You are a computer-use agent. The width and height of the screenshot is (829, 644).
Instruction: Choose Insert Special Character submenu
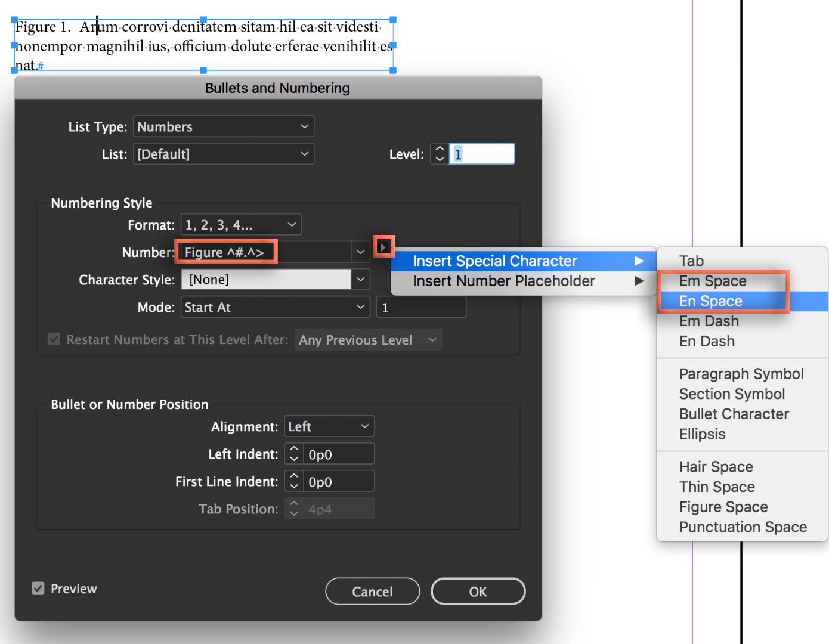(524, 261)
